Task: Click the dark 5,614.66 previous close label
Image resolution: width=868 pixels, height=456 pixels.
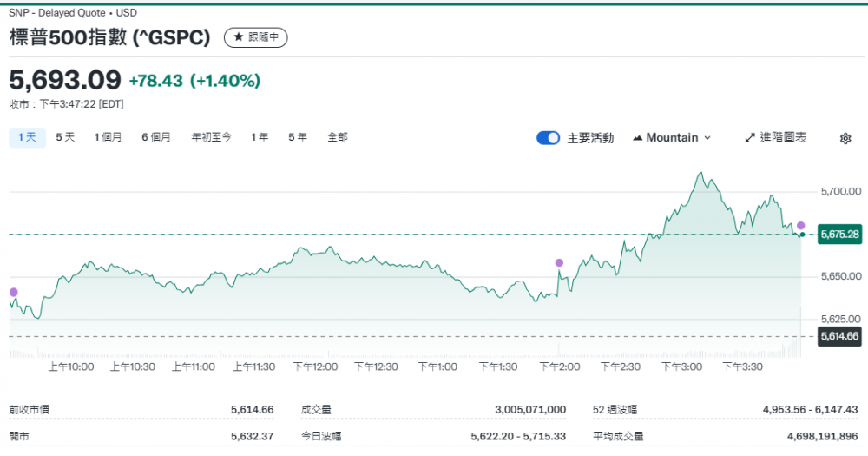Action: pos(838,336)
